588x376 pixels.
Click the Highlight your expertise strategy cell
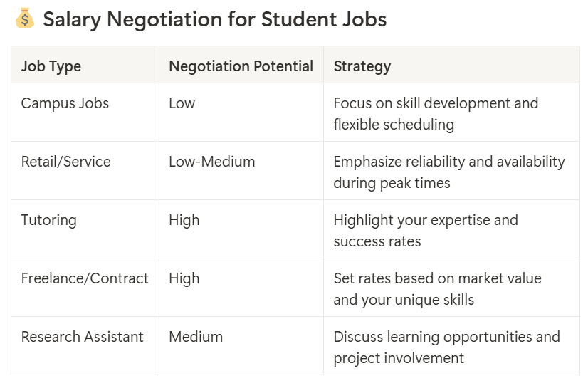426,231
